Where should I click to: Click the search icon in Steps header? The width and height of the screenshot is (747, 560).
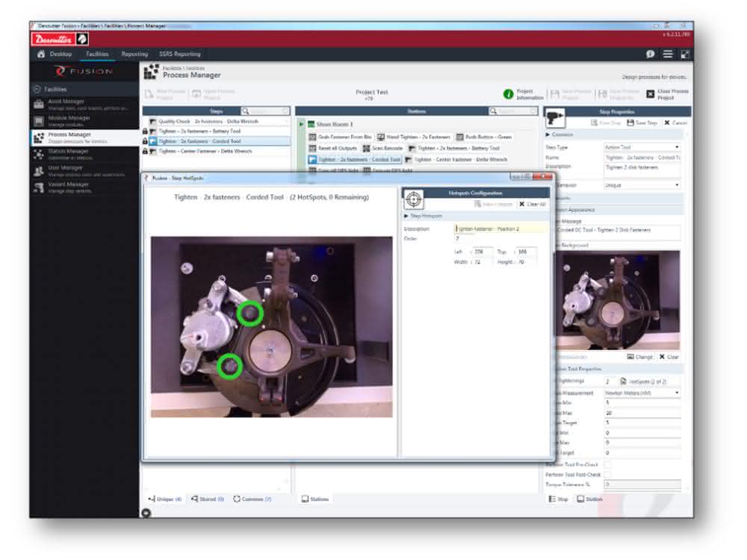245,111
